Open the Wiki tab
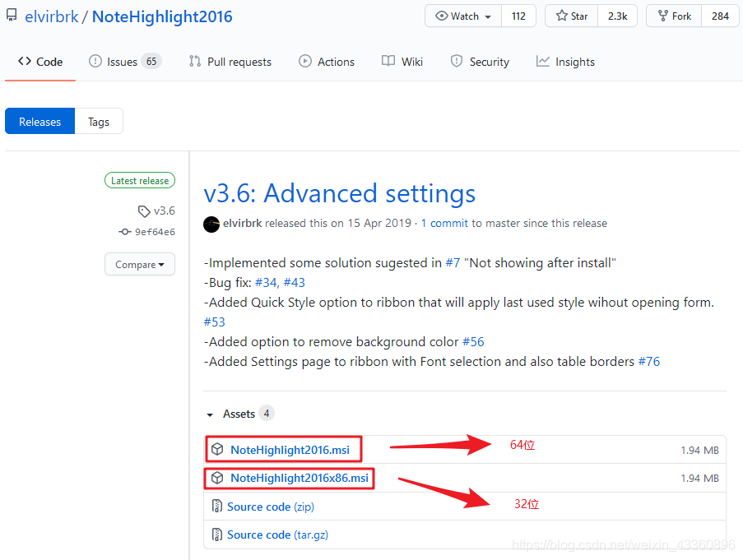The width and height of the screenshot is (743, 560). 402,62
